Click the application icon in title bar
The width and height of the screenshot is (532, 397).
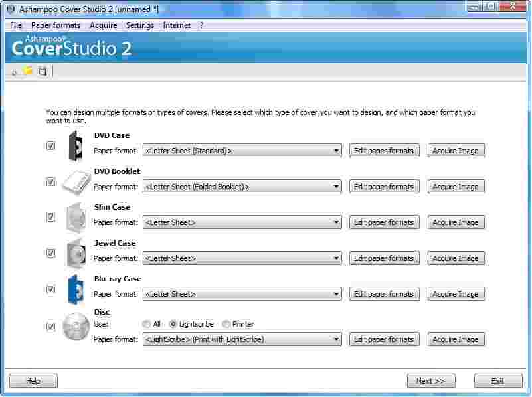pyautogui.click(x=11, y=9)
